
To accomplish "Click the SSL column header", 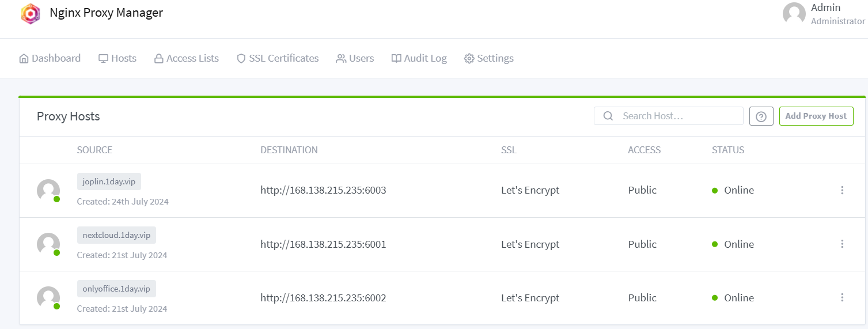I will (509, 150).
